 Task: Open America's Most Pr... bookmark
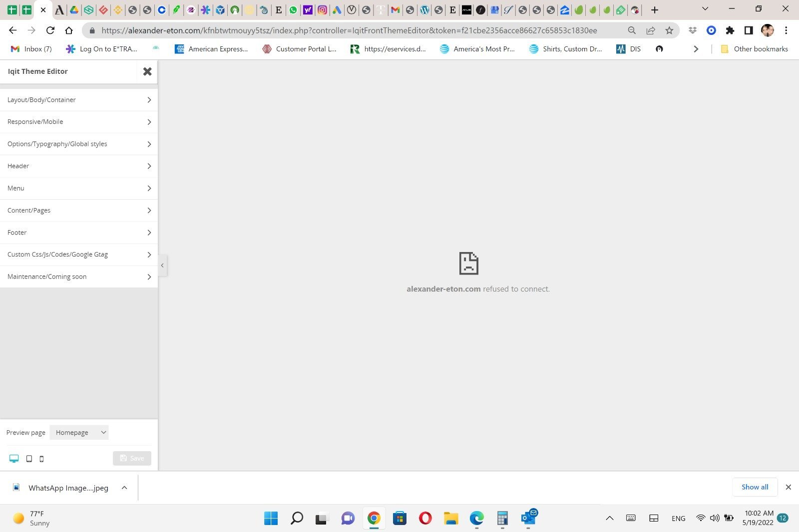coord(477,49)
